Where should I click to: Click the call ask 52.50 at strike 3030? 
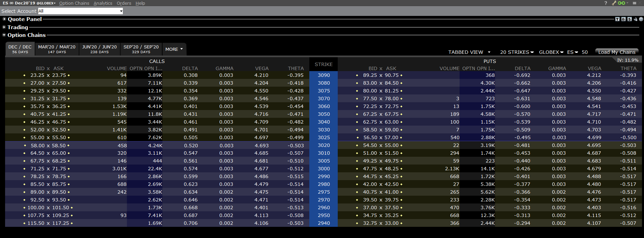click(59, 130)
